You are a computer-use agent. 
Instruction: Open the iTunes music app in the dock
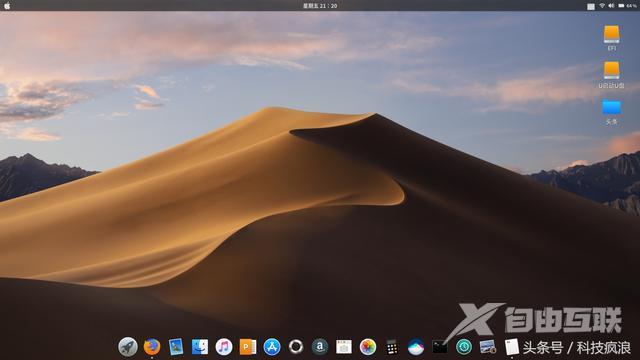224,347
